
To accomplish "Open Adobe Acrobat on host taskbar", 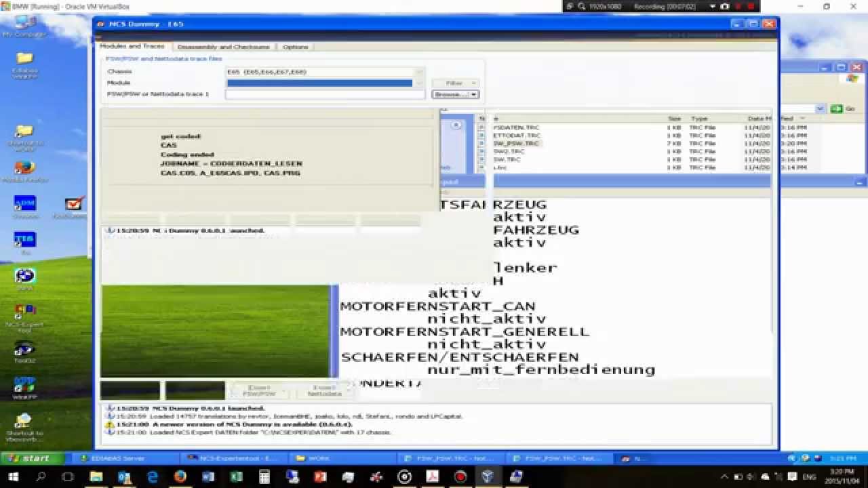I will [432, 477].
